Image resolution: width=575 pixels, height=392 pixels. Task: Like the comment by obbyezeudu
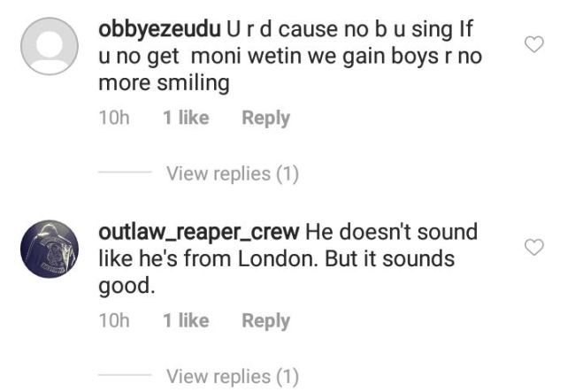tap(534, 44)
